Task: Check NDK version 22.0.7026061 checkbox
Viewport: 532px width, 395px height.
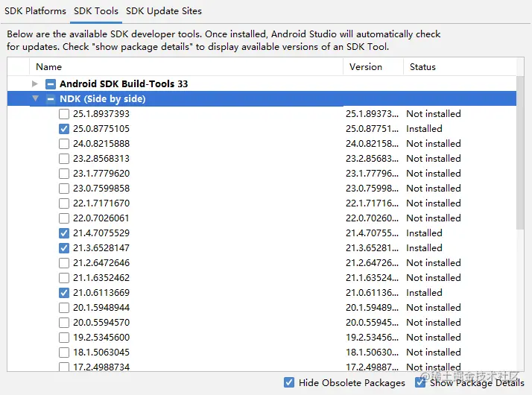Action: click(x=64, y=218)
